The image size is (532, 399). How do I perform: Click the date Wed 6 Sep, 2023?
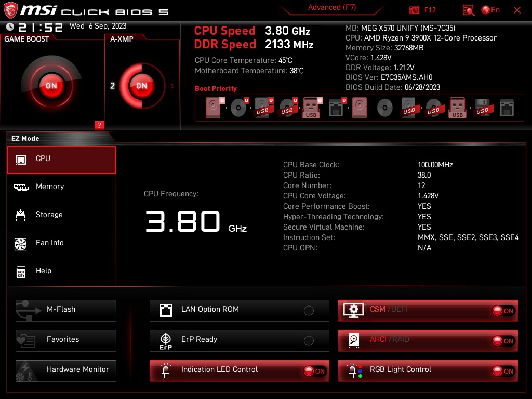click(x=98, y=26)
